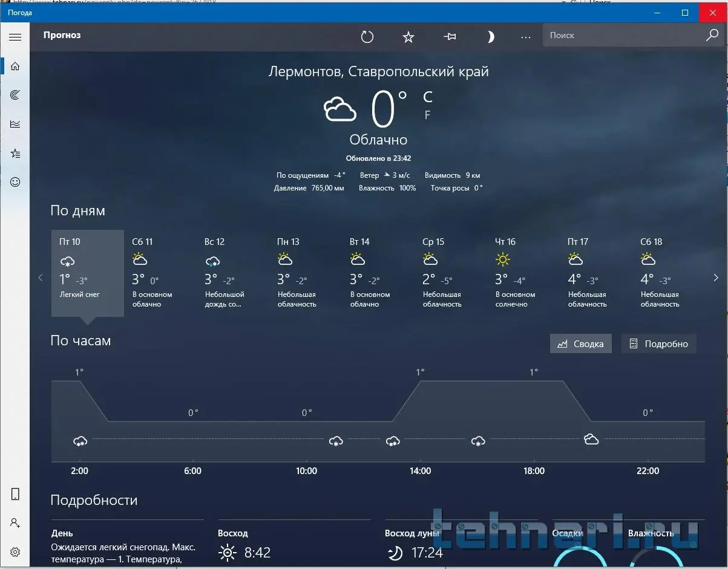Click the moonrise icon by 17:24
The height and width of the screenshot is (569, 728).
coord(395,552)
